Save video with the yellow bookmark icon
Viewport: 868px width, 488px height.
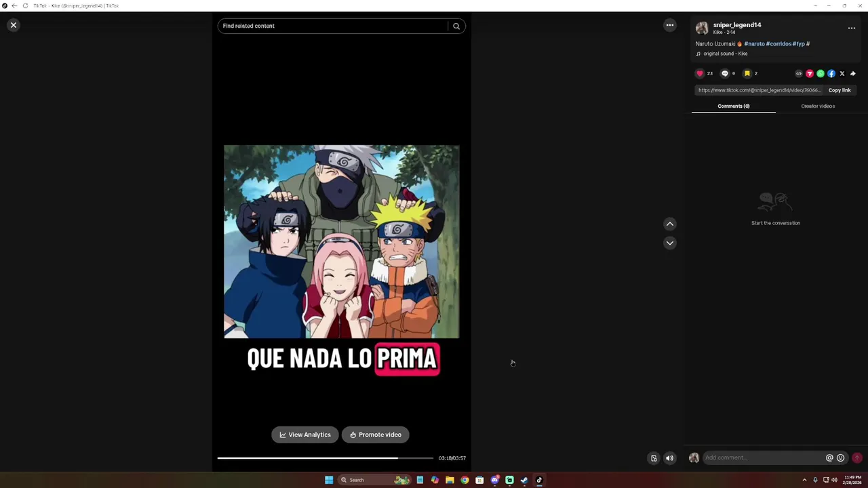click(747, 73)
